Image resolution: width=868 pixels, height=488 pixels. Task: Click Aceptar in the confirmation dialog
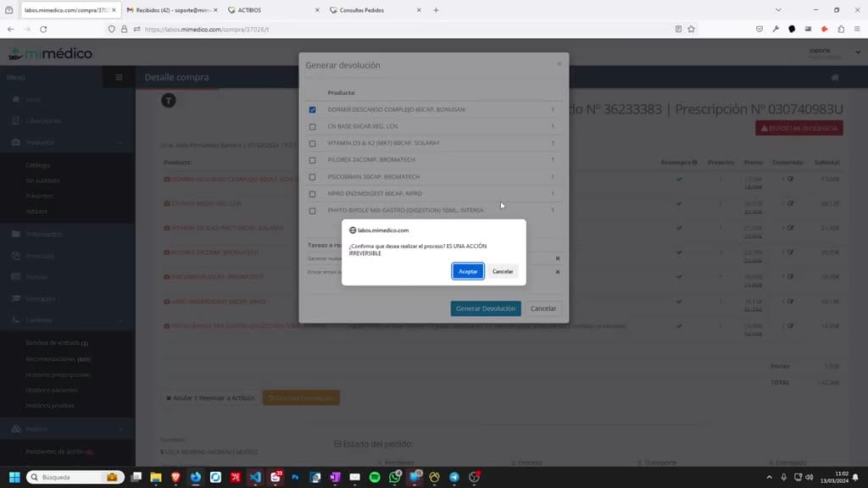point(468,271)
